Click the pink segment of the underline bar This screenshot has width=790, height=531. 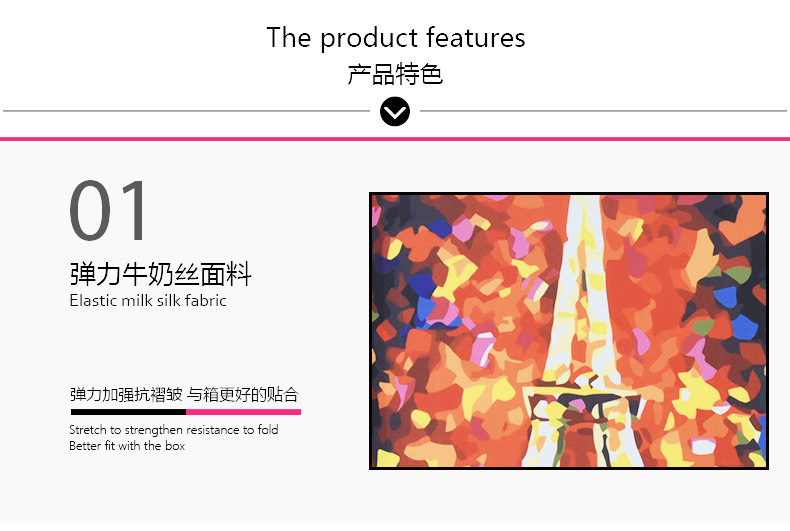243,412
